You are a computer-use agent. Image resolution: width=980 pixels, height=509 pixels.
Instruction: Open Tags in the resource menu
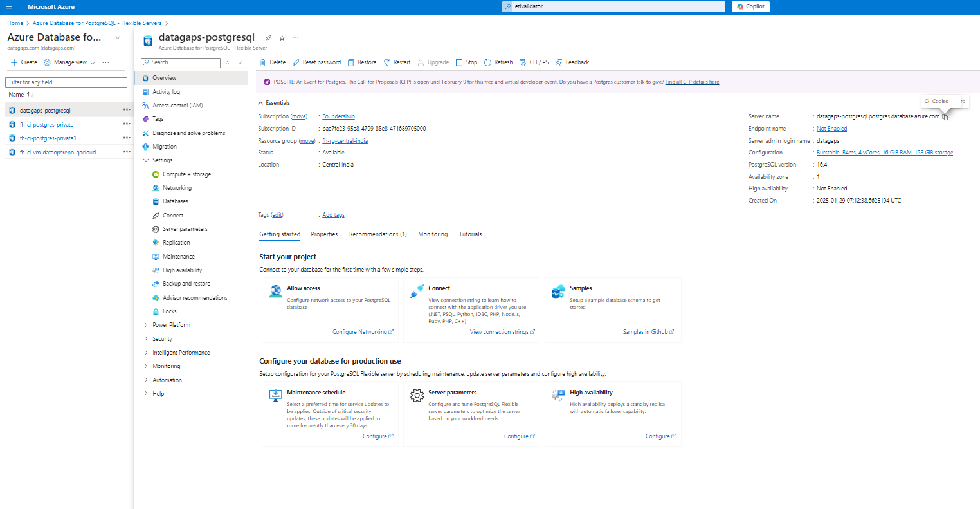coord(158,119)
